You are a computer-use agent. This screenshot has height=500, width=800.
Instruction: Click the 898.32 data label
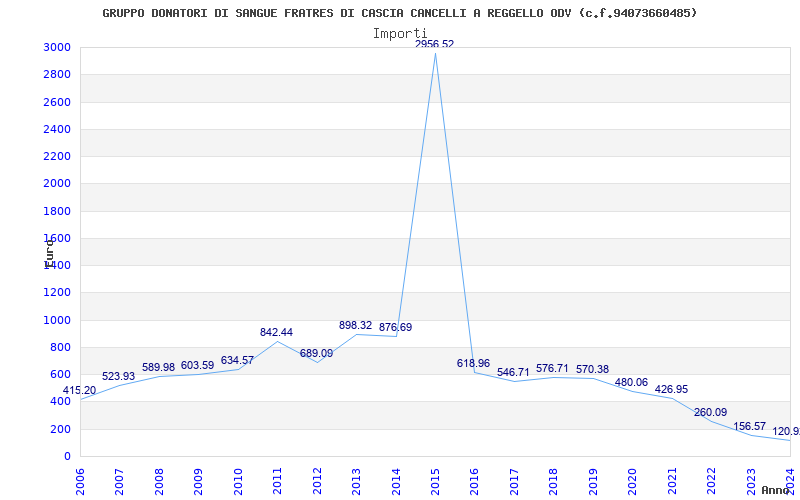(356, 326)
